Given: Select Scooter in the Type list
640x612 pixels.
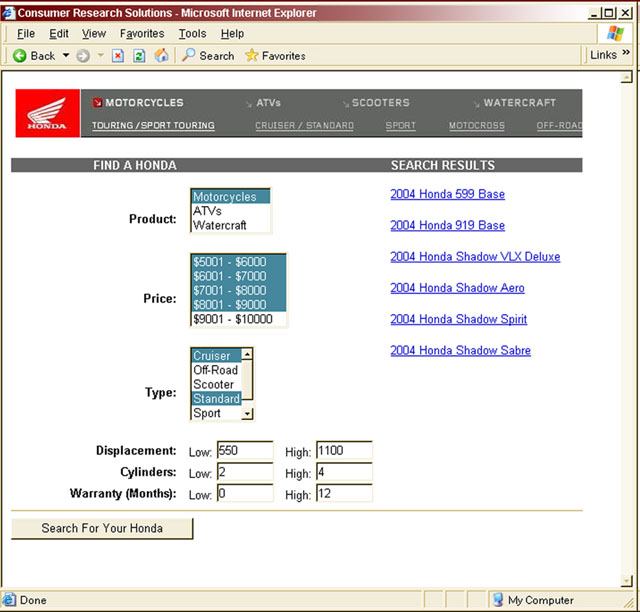Looking at the screenshot, I should (x=216, y=384).
